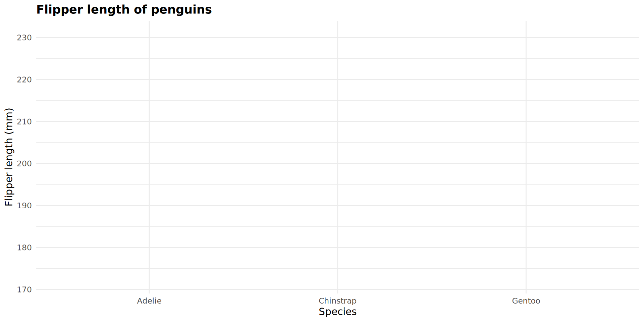Screen dimensions: 644x322
Task: Click the 180 y-axis tick label
Action: [x=24, y=248]
